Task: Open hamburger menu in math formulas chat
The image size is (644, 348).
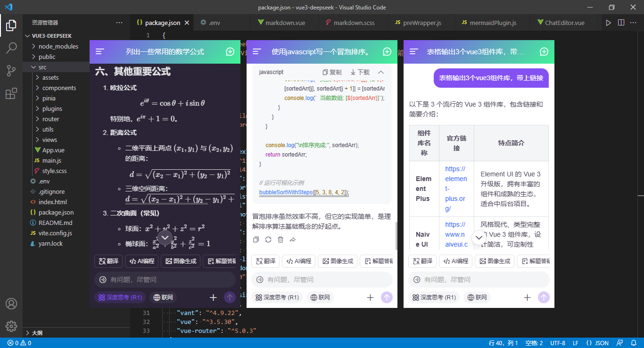Action: [100, 52]
